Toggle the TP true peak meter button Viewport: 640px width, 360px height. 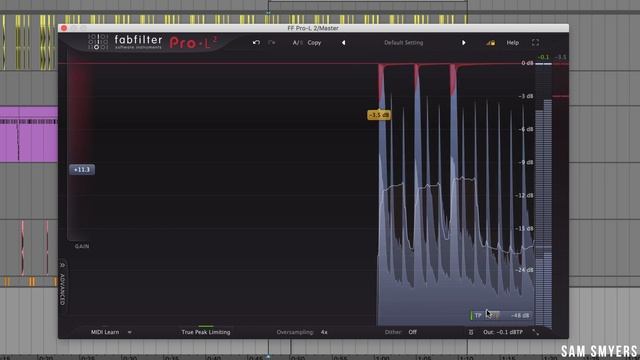click(x=478, y=316)
